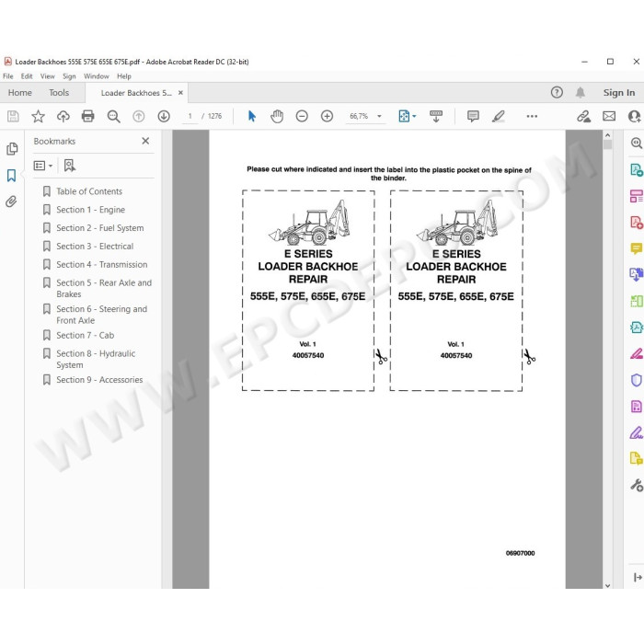The width and height of the screenshot is (644, 644).
Task: Upload file to cloud icon
Action: [x=63, y=116]
